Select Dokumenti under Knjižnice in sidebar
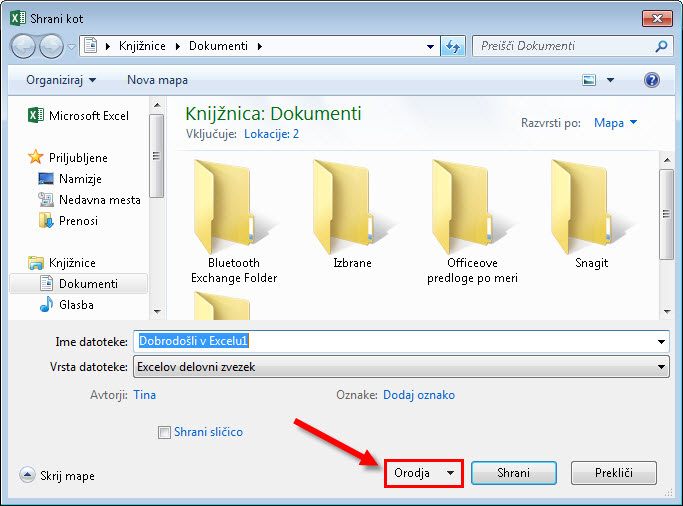The image size is (683, 506). pos(79,283)
